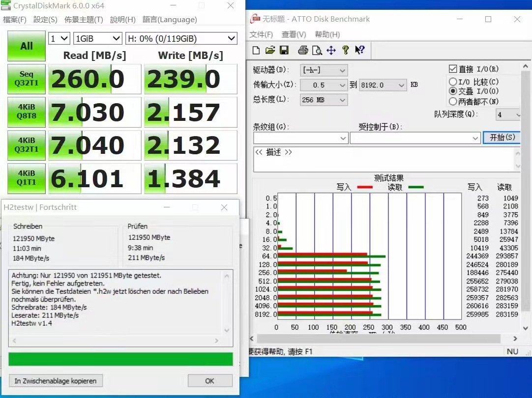Click ATTO vertical scrollbar up arrow
This screenshot has height=398, width=532.
click(526, 66)
